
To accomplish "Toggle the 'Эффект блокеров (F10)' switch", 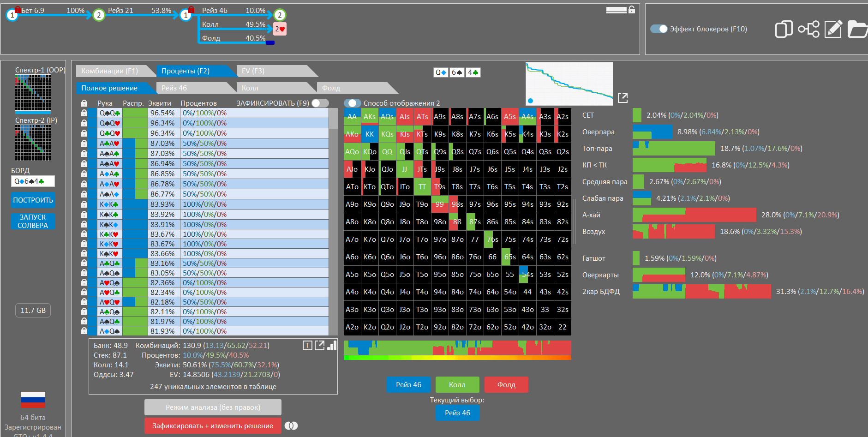I will point(658,29).
